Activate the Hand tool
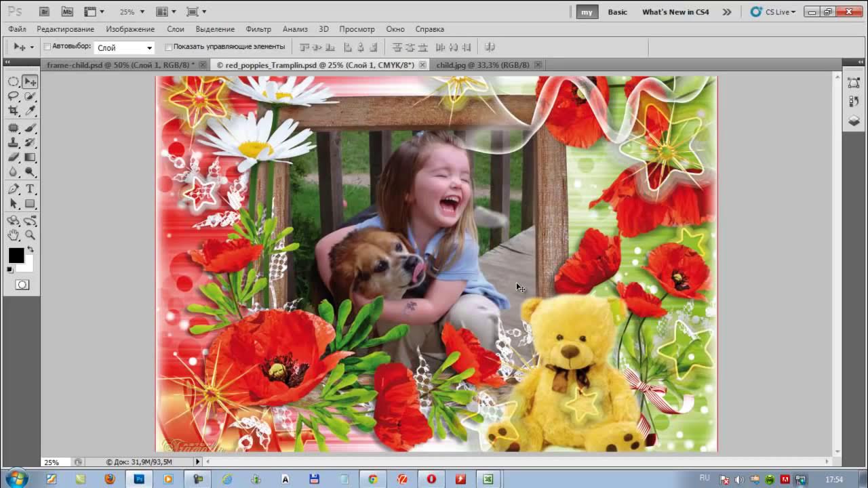Image resolution: width=868 pixels, height=488 pixels. click(x=13, y=235)
